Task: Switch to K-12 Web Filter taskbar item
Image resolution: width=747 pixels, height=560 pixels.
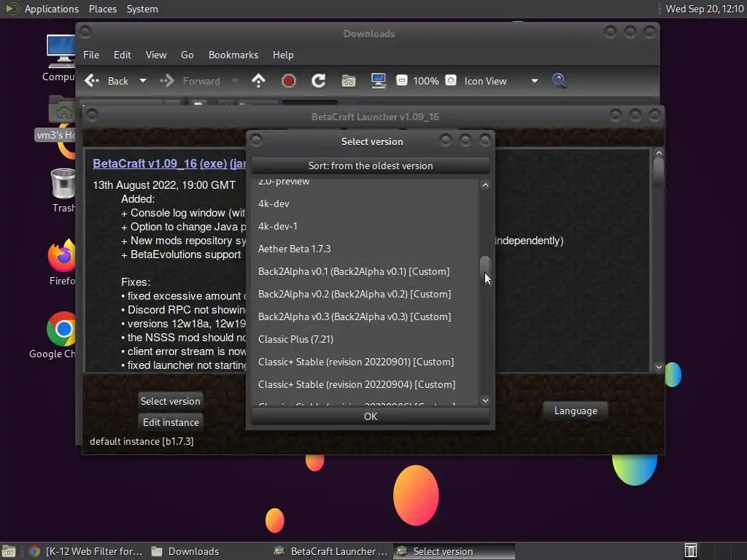Action: pos(86,551)
